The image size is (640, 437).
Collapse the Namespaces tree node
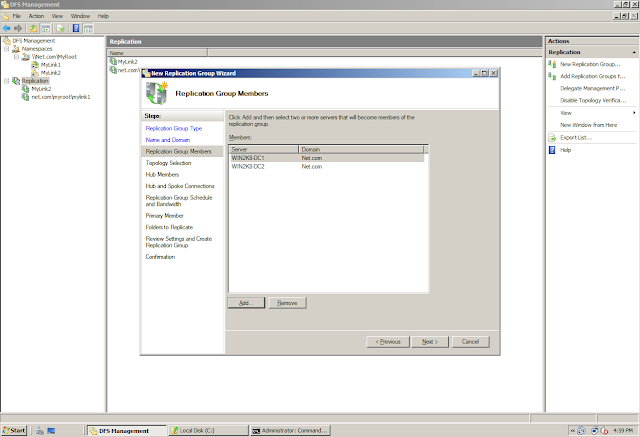click(x=7, y=49)
